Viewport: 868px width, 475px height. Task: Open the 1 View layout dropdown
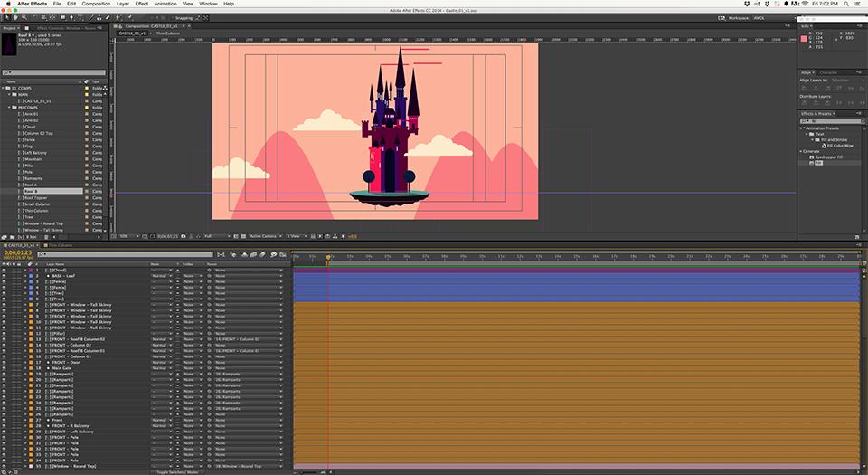(x=297, y=236)
